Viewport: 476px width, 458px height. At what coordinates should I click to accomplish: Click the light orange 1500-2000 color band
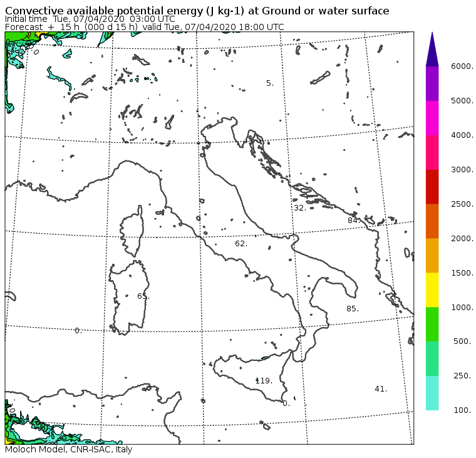432,256
